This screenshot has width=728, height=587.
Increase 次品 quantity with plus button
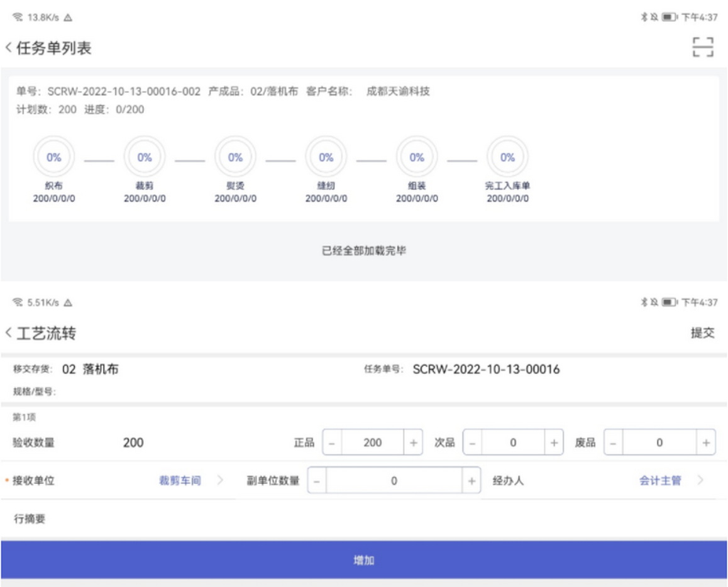[553, 442]
